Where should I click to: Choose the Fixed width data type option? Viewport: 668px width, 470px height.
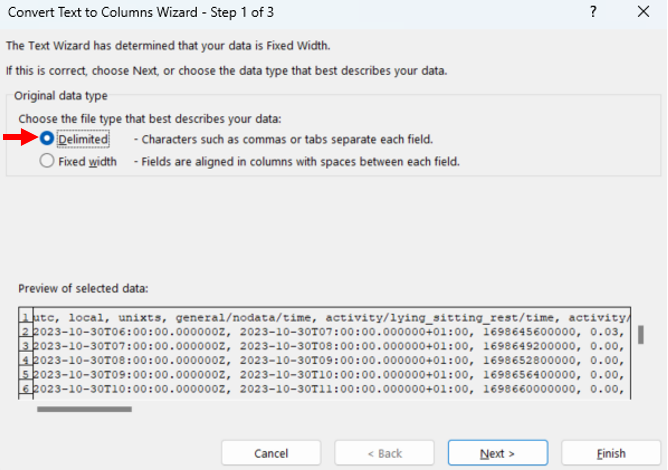tap(47, 161)
